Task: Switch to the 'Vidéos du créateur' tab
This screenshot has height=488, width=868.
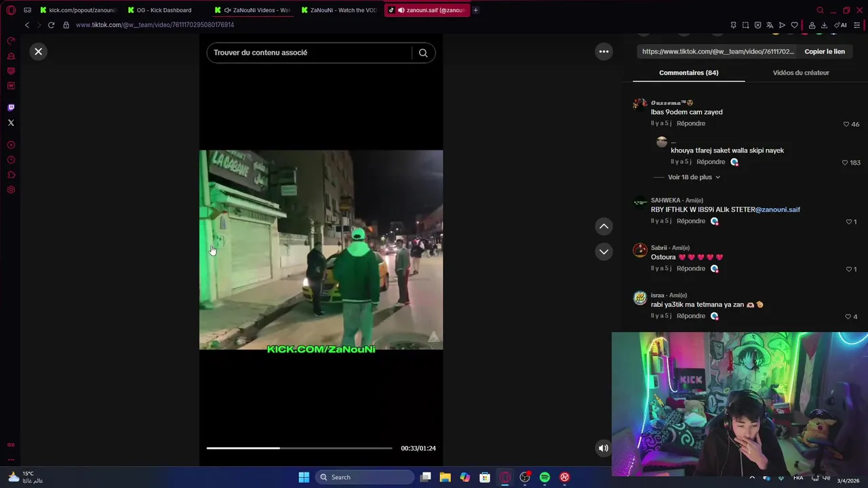Action: tap(801, 73)
